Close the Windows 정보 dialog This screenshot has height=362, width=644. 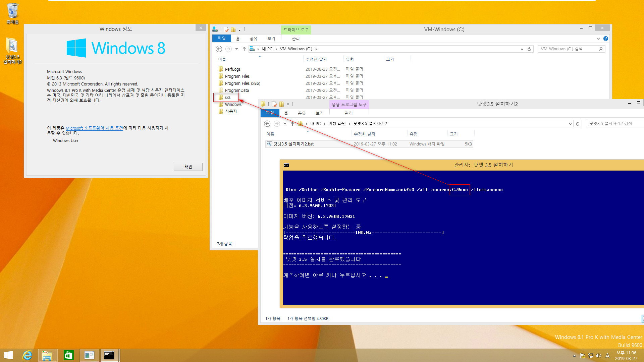point(201,28)
